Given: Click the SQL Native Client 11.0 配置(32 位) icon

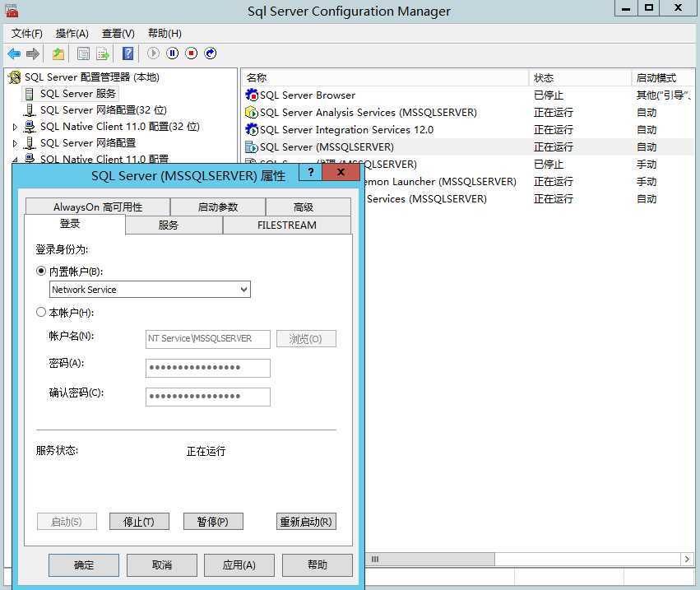Looking at the screenshot, I should [30, 127].
